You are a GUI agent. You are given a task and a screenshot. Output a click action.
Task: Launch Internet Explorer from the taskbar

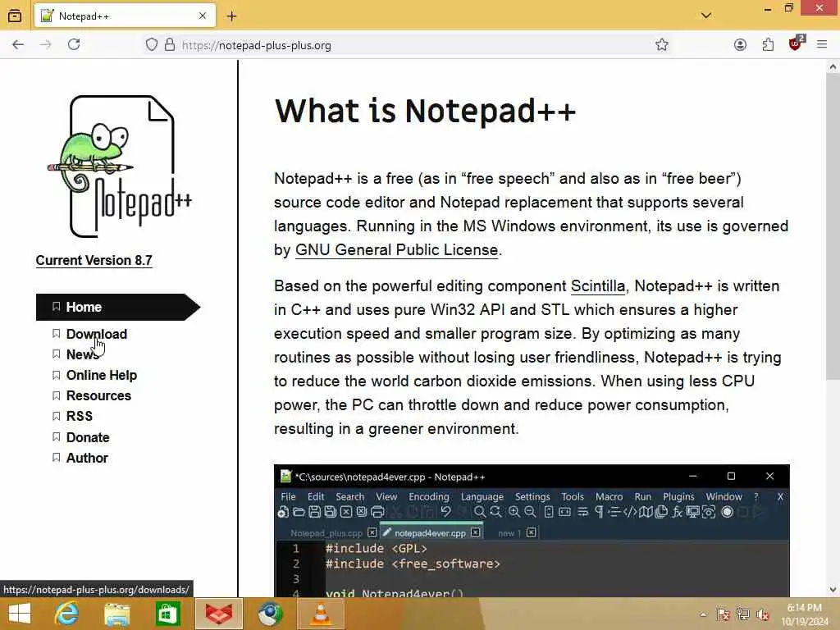67,614
